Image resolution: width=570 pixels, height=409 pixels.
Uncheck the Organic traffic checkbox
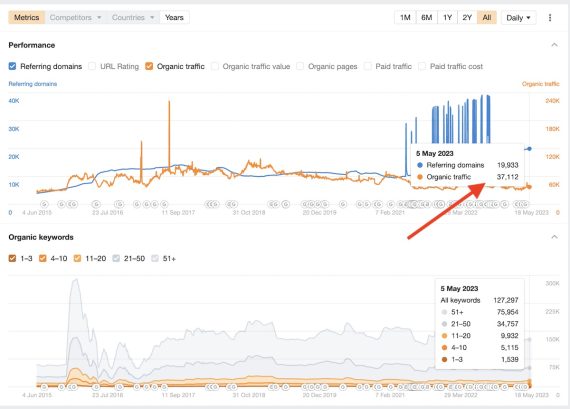(x=149, y=66)
